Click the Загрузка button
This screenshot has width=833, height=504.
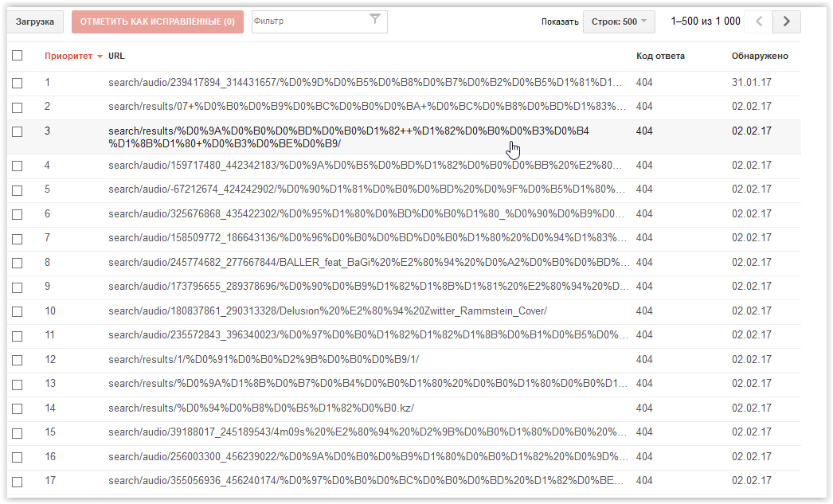36,21
